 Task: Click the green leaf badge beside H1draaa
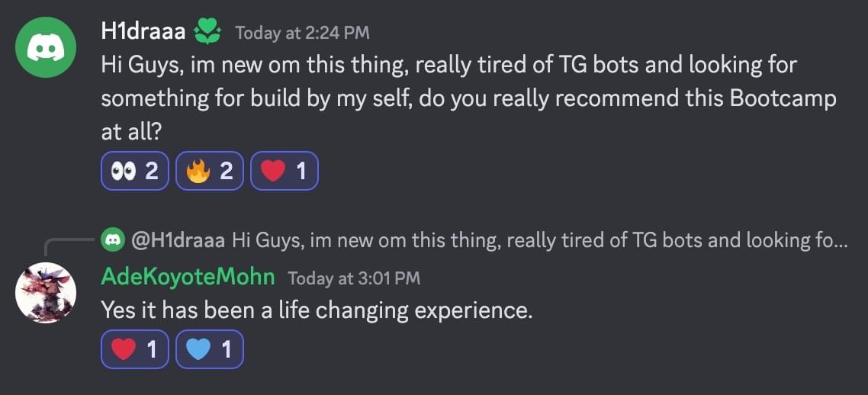point(207,31)
